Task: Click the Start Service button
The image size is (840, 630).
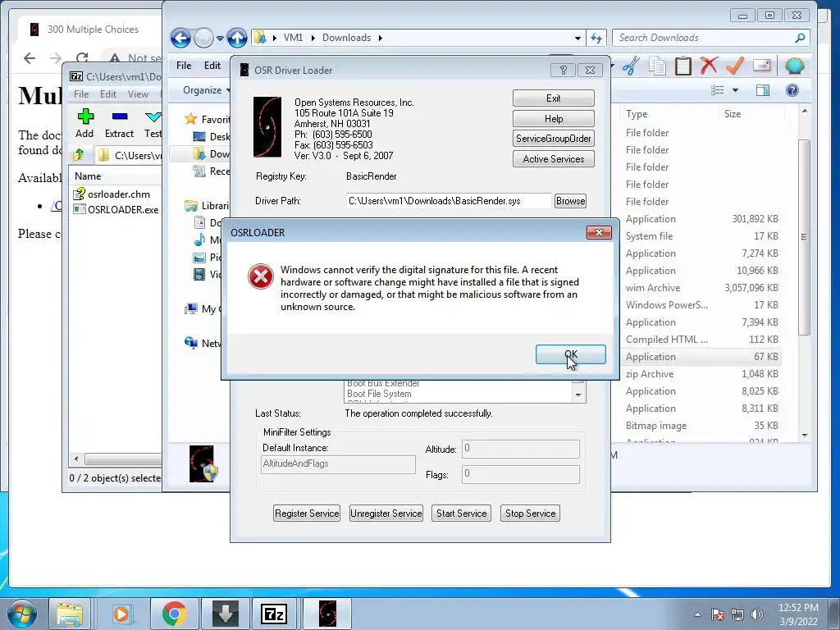Action: [461, 514]
